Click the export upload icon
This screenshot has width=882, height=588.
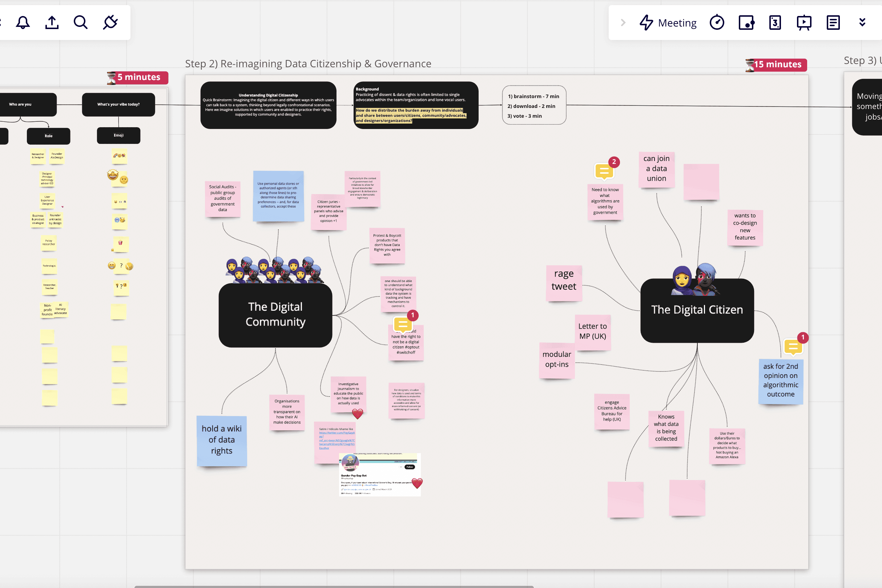click(52, 23)
